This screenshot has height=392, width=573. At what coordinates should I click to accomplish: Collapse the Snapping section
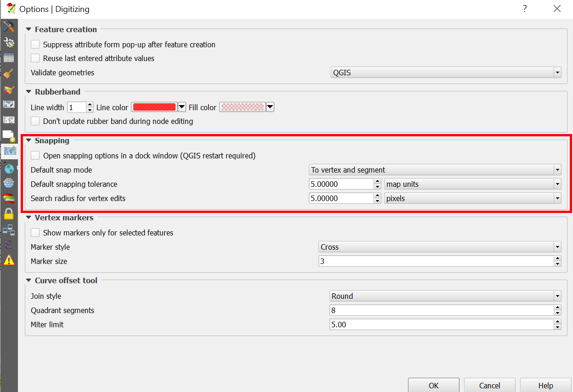pos(29,140)
